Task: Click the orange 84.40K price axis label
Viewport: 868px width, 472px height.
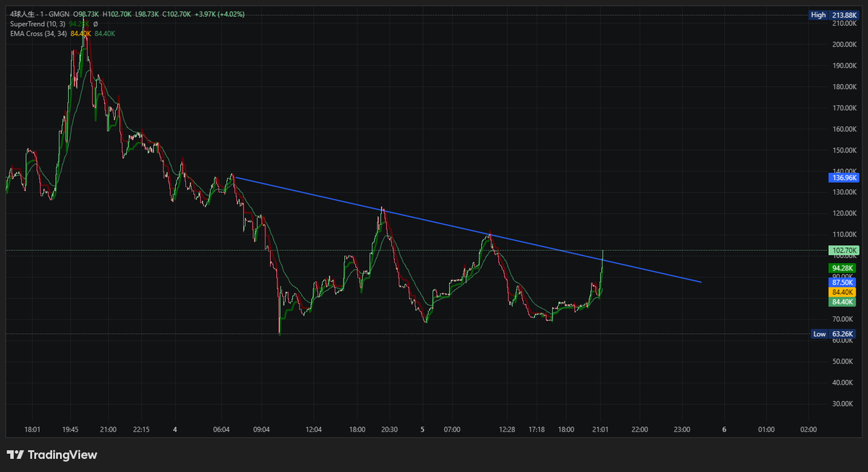Action: (x=843, y=292)
